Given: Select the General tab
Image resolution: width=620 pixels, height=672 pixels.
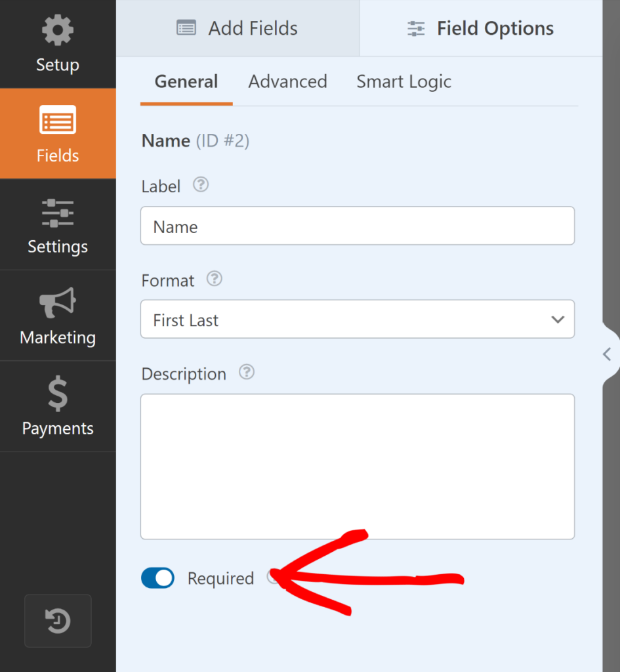Looking at the screenshot, I should coord(186,81).
